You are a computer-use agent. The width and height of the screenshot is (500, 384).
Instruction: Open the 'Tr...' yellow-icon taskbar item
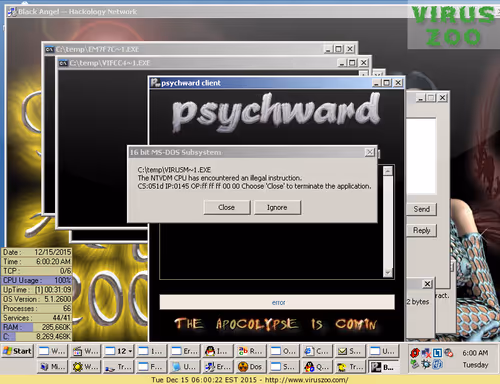[350, 367]
